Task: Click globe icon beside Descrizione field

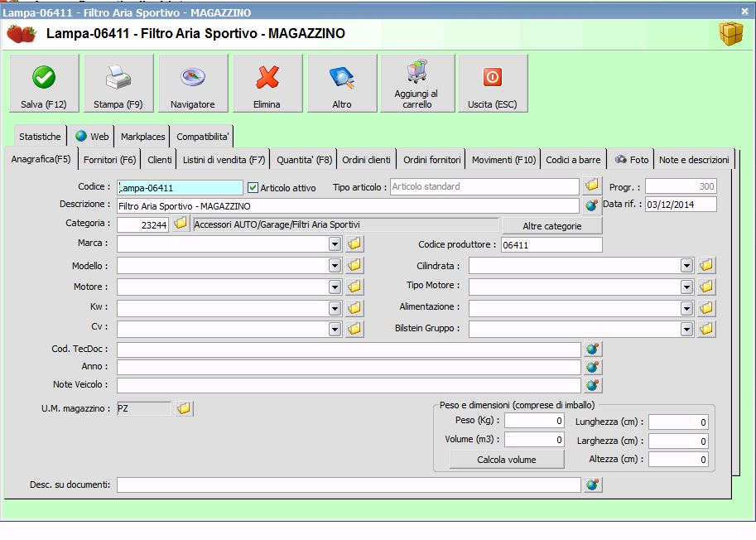Action: pos(591,205)
